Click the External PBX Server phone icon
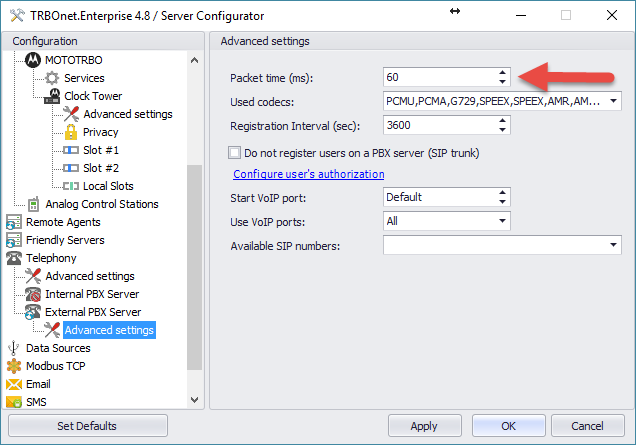Screen dimensions: 636x445 (33, 312)
